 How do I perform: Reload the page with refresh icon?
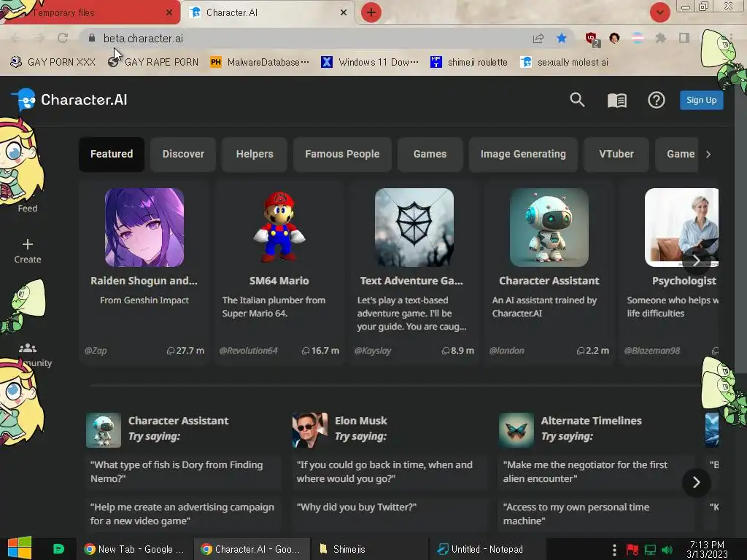click(63, 38)
